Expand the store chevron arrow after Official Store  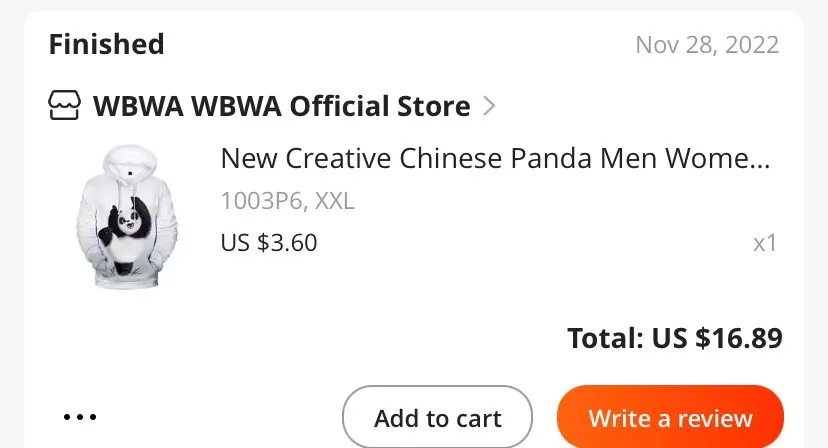[489, 105]
